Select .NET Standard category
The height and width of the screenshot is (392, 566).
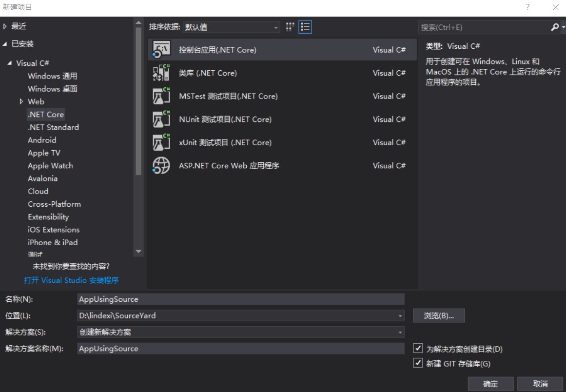[54, 127]
